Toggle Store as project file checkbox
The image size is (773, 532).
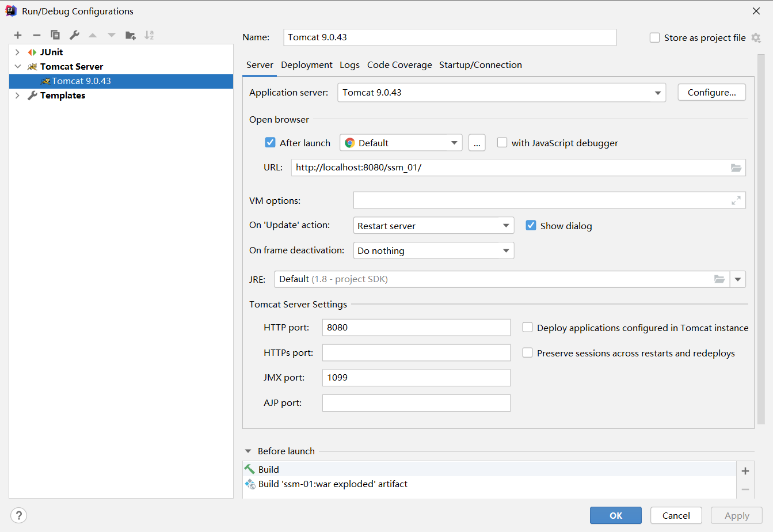click(x=654, y=37)
